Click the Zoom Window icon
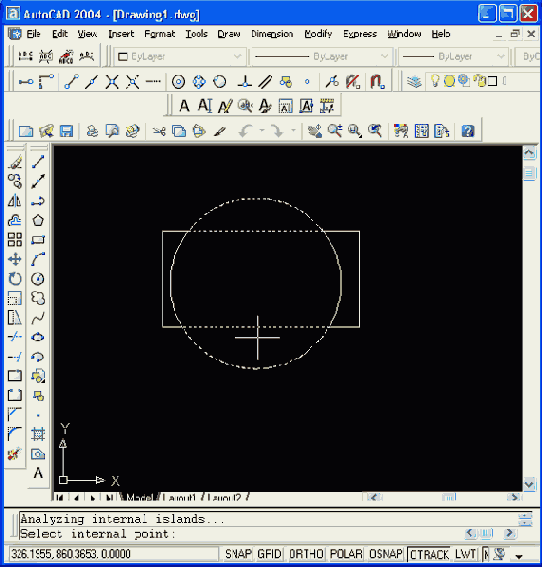This screenshot has height=567, width=542. [355, 131]
